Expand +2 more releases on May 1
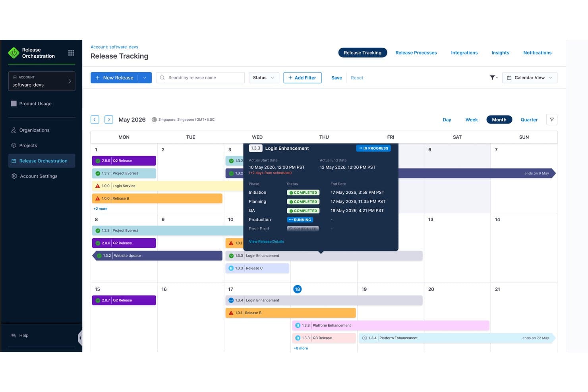 [101, 209]
